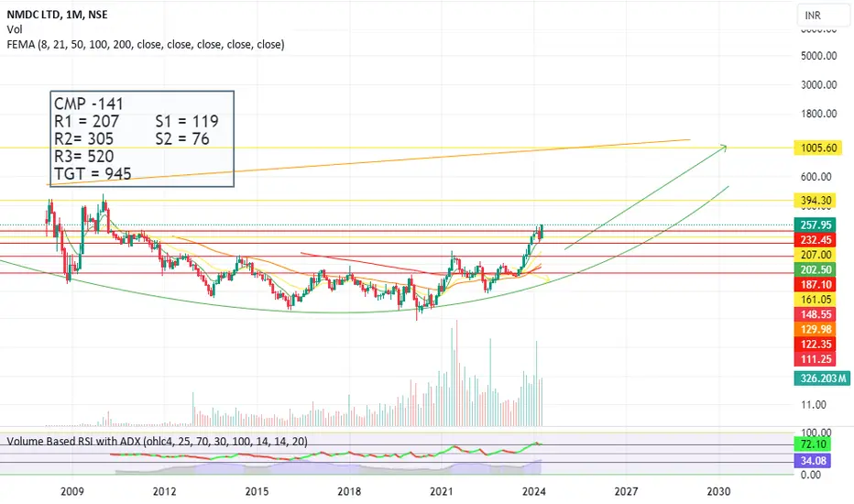Click the 34.08 ADX value label
The image size is (854, 504).
click(x=812, y=460)
